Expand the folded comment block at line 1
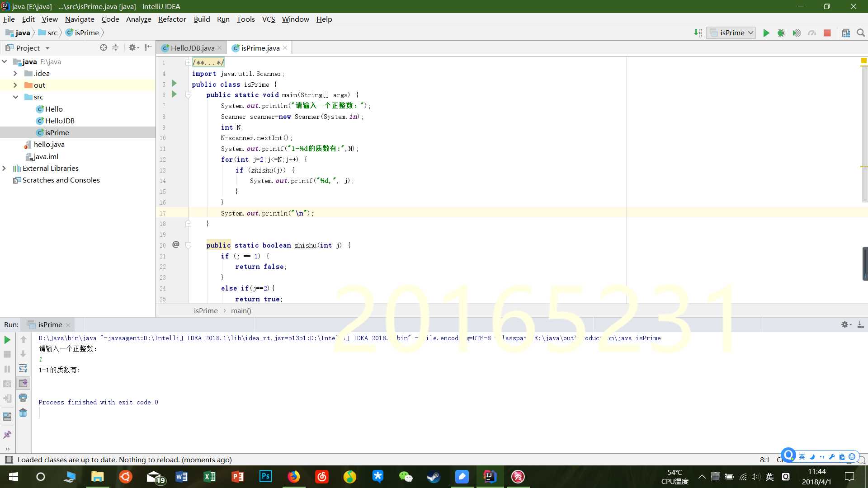 pos(188,63)
